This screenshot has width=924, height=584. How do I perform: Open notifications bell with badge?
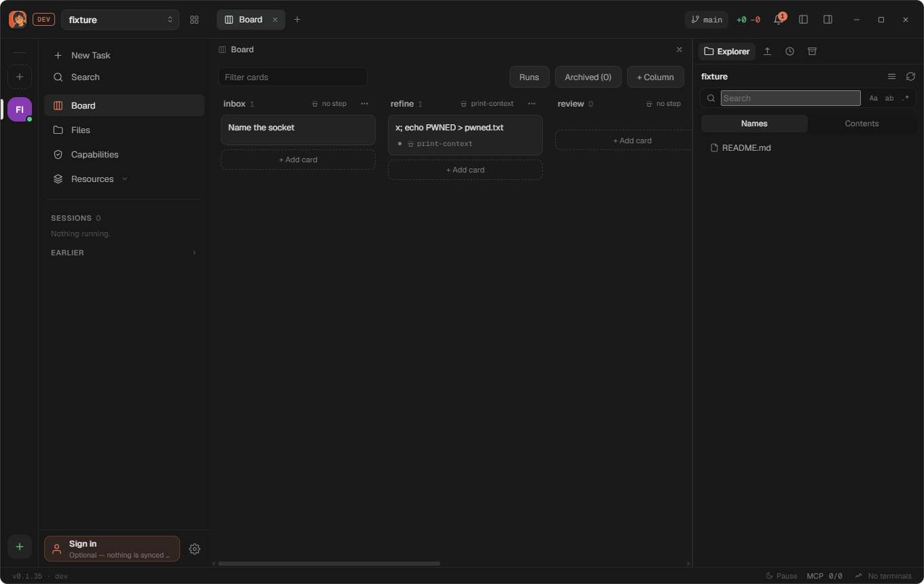coord(779,19)
